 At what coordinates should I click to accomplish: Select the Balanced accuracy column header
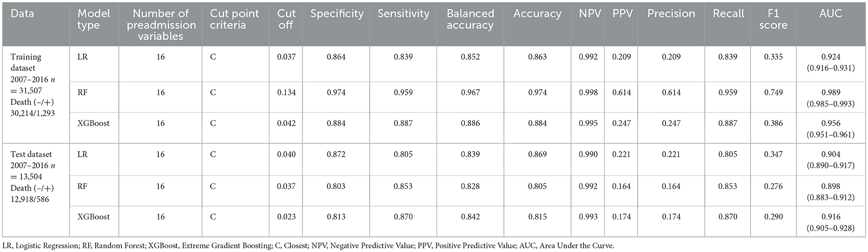(x=470, y=20)
